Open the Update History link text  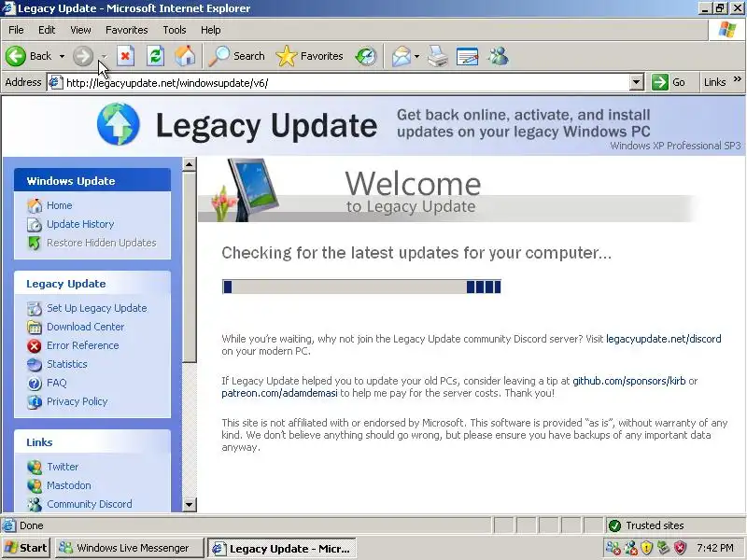point(80,224)
